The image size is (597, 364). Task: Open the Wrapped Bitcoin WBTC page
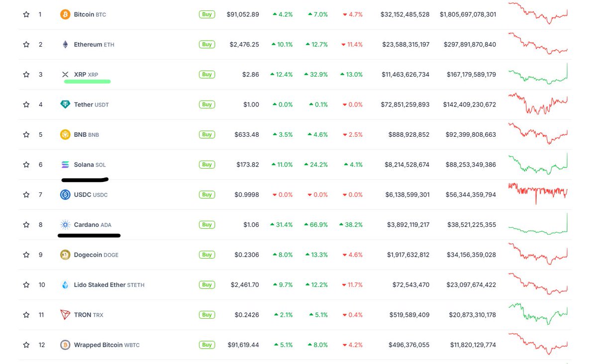coord(107,345)
